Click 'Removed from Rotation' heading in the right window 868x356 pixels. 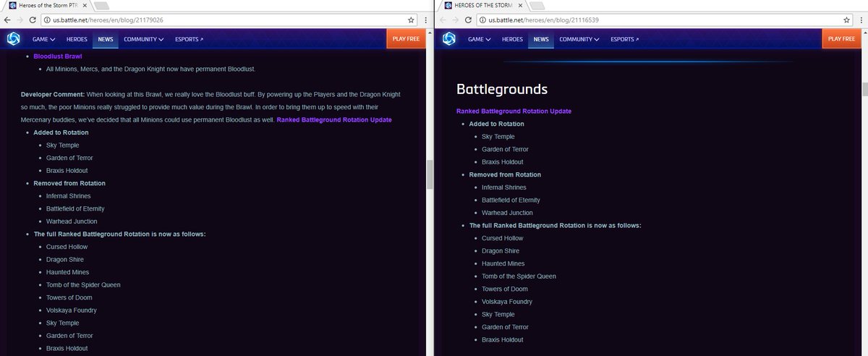point(505,174)
